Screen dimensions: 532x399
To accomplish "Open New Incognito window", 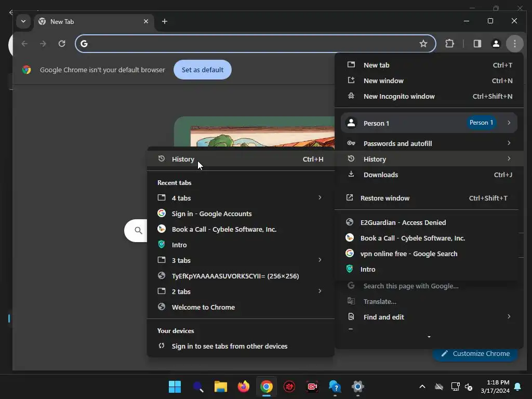I will [x=429, y=96].
